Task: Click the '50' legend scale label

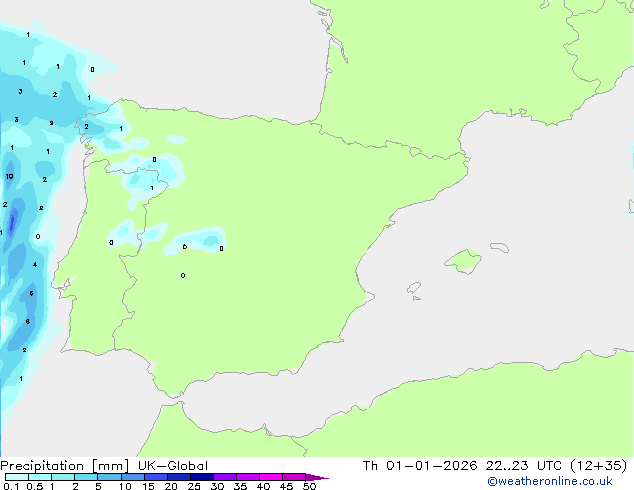Action: pos(309,486)
